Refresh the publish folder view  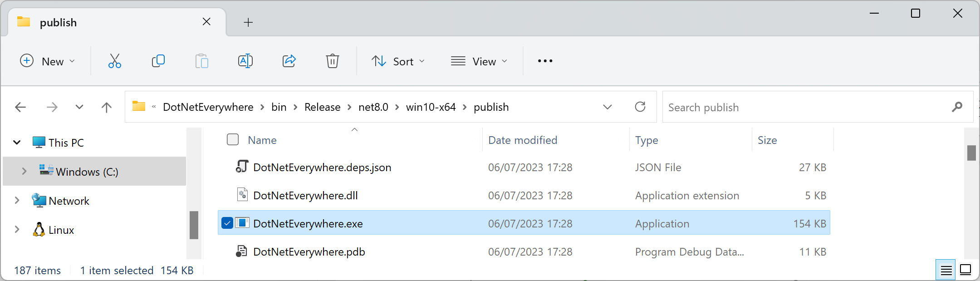640,107
